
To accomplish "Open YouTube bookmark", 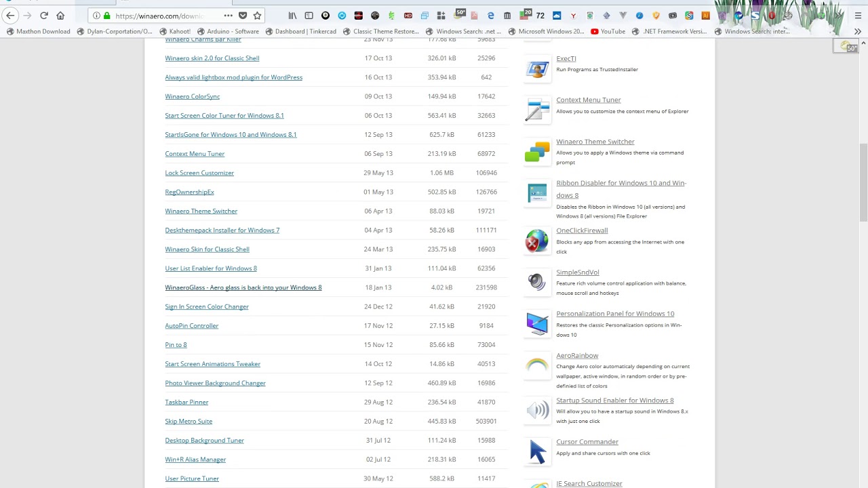I will click(608, 31).
